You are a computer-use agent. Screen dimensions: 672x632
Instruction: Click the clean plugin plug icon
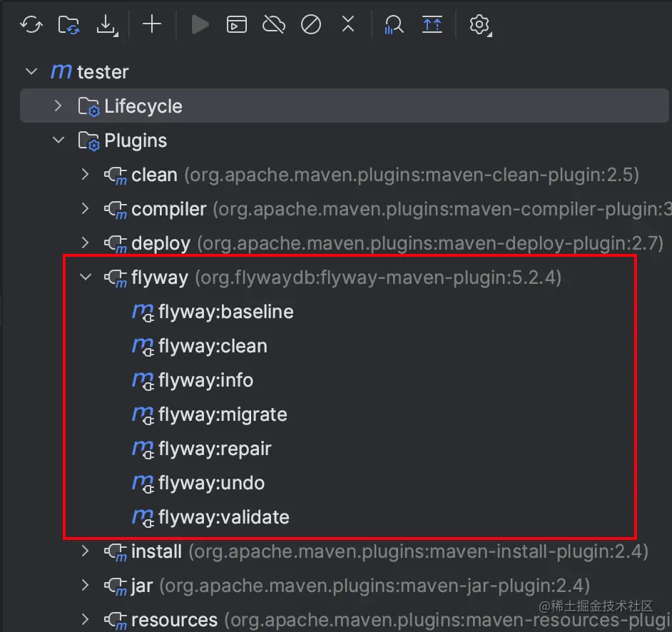(116, 175)
